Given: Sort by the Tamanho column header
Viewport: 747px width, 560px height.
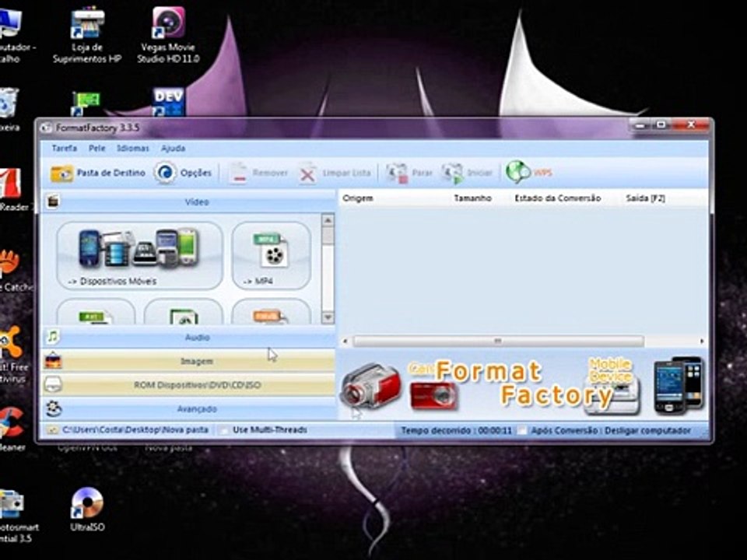Looking at the screenshot, I should (472, 198).
